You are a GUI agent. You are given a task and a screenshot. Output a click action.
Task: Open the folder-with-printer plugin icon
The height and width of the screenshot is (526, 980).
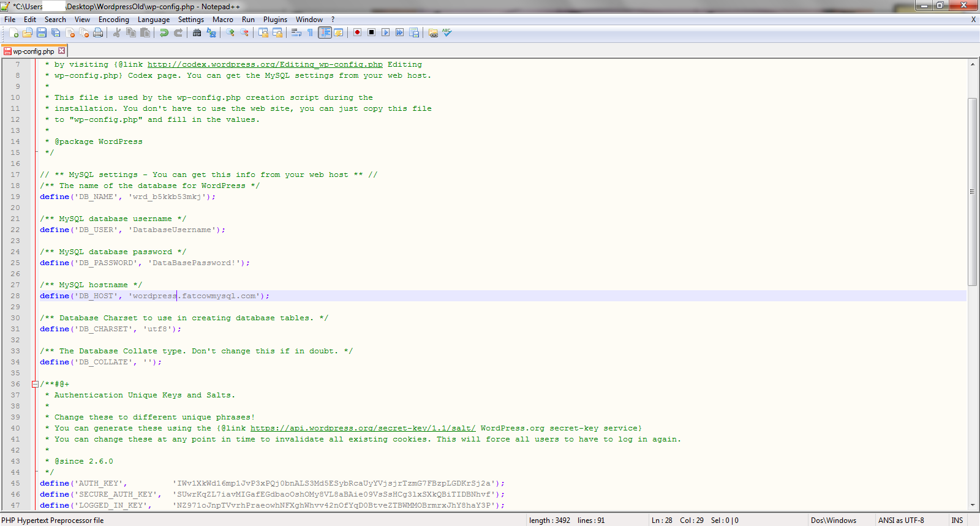433,32
